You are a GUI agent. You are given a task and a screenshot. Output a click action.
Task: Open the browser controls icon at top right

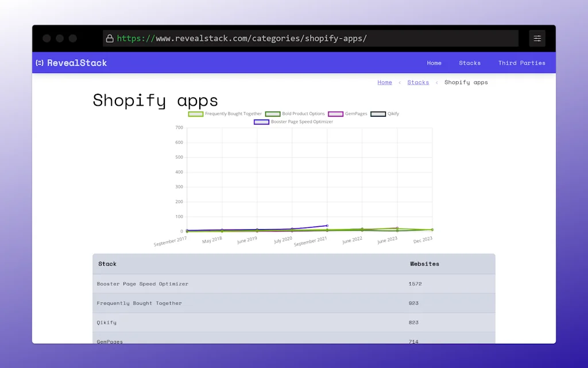[x=537, y=38]
